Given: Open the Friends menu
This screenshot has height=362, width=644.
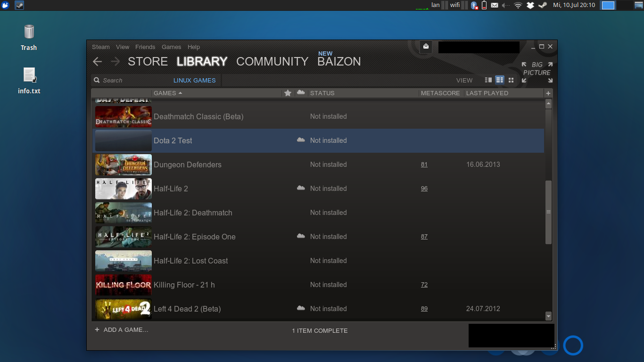Looking at the screenshot, I should click(145, 47).
